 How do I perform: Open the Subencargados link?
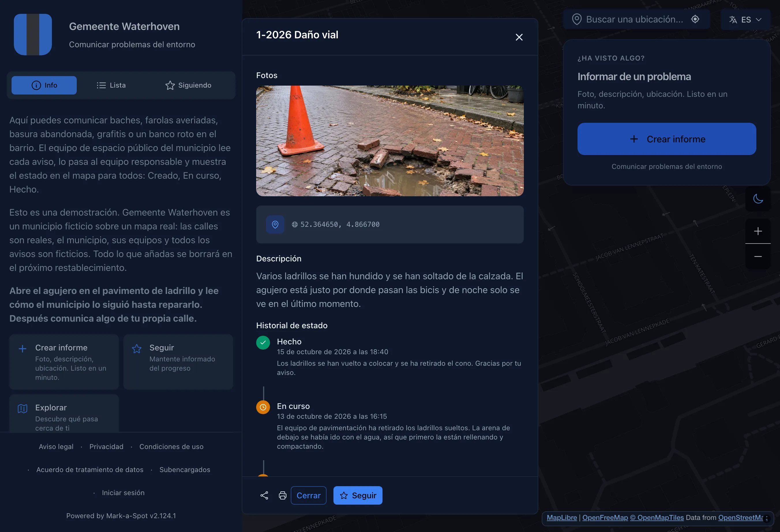pyautogui.click(x=185, y=470)
